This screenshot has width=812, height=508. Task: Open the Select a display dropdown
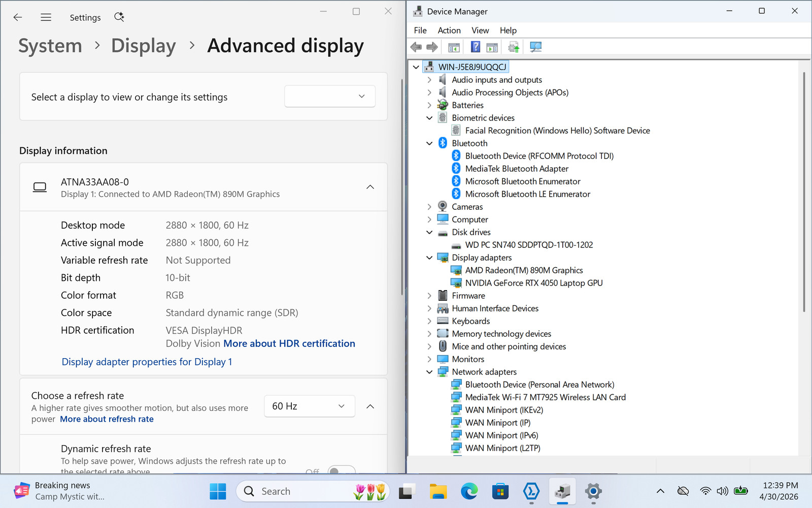(330, 97)
